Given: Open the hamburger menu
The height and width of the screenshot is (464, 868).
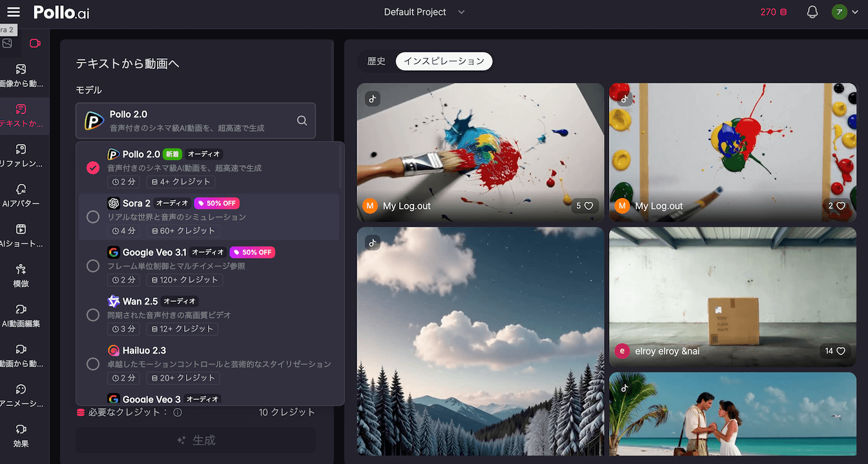Looking at the screenshot, I should point(14,12).
